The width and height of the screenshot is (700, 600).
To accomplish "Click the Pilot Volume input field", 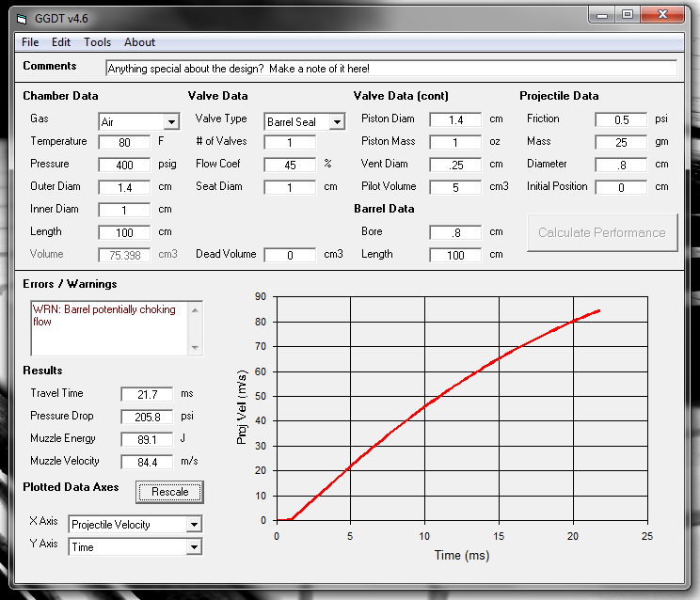I will (455, 187).
